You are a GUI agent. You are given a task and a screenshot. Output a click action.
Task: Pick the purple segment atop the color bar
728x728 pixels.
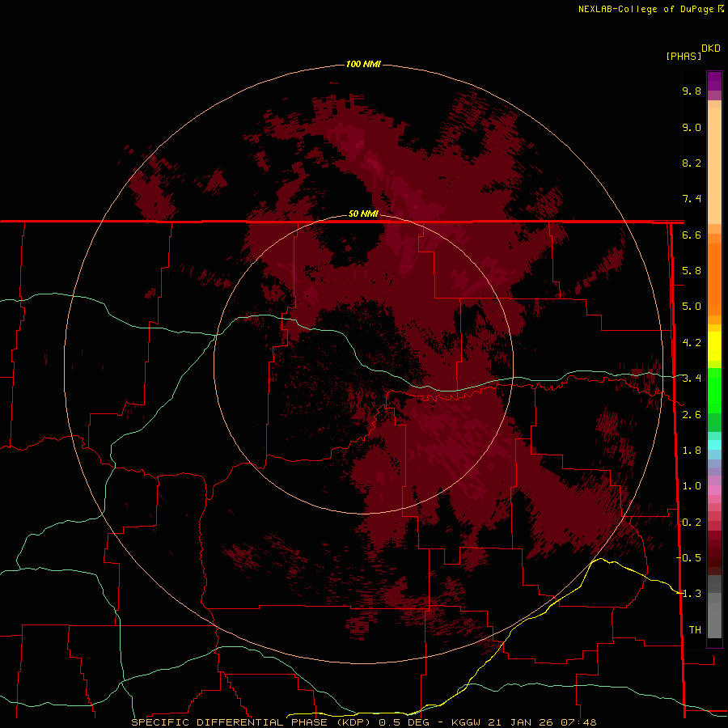(714, 81)
